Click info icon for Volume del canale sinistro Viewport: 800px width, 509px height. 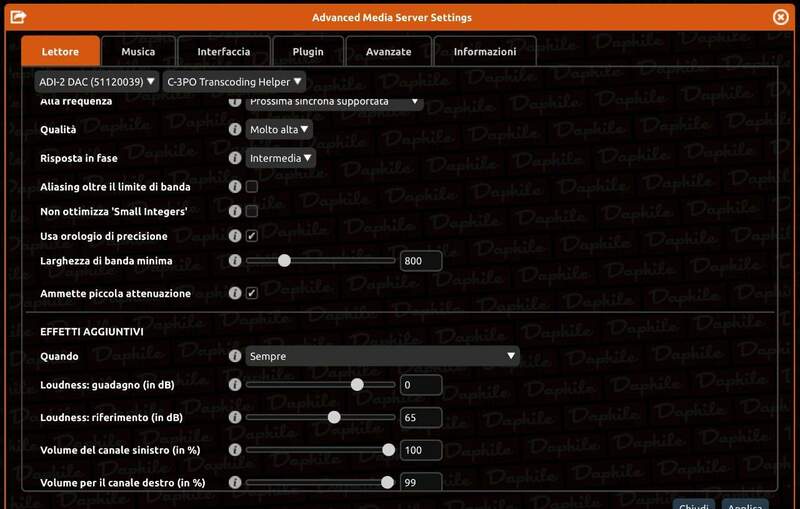(x=235, y=451)
